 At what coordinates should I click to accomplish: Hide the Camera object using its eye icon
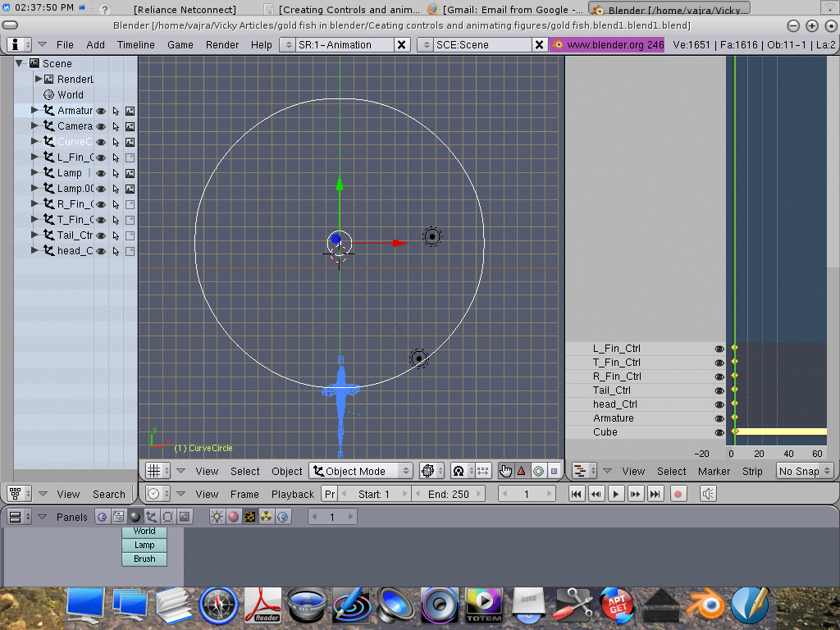[102, 126]
